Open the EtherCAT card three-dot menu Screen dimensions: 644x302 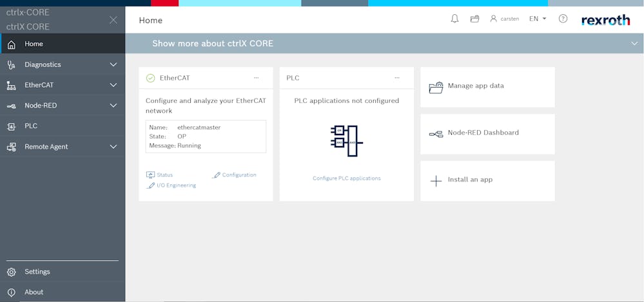click(257, 77)
